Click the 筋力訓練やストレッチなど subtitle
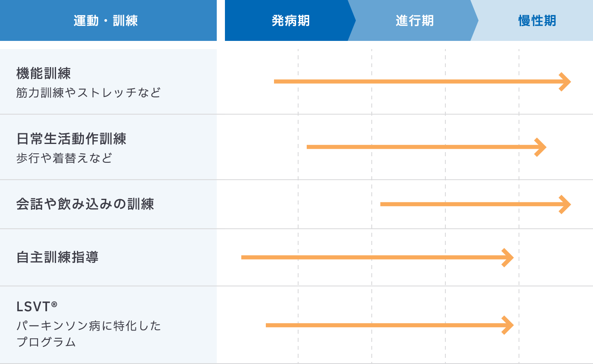The image size is (593, 364). [x=88, y=93]
